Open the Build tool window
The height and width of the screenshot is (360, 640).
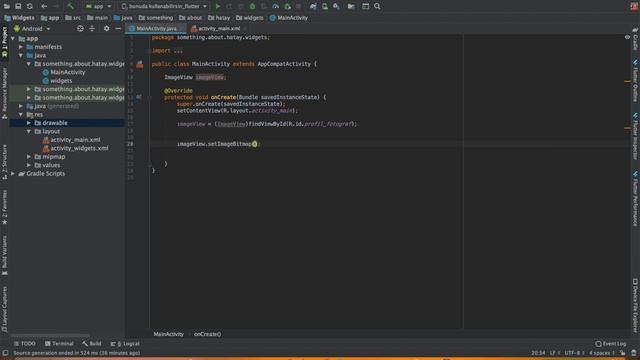(92, 344)
